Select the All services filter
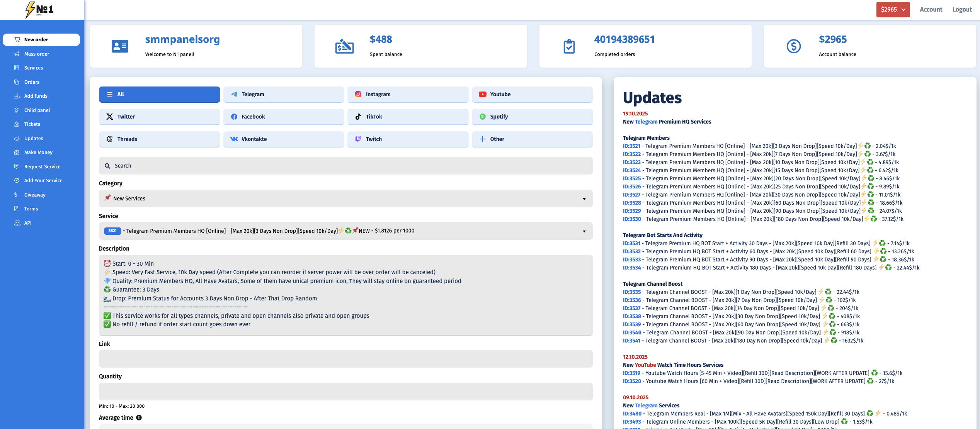Viewport: 980px width, 429px height. point(159,94)
